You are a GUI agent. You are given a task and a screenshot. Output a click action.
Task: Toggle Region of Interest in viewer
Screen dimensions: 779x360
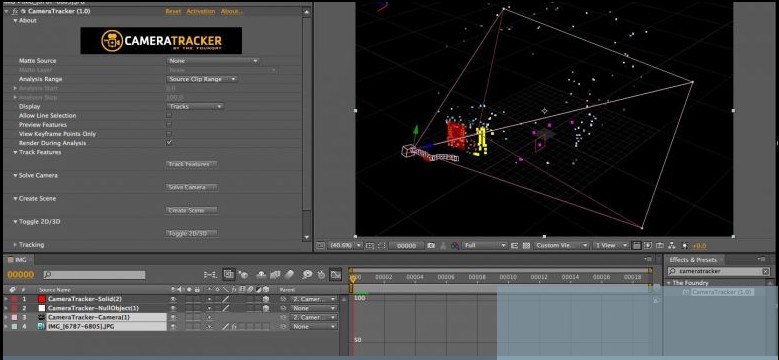514,245
